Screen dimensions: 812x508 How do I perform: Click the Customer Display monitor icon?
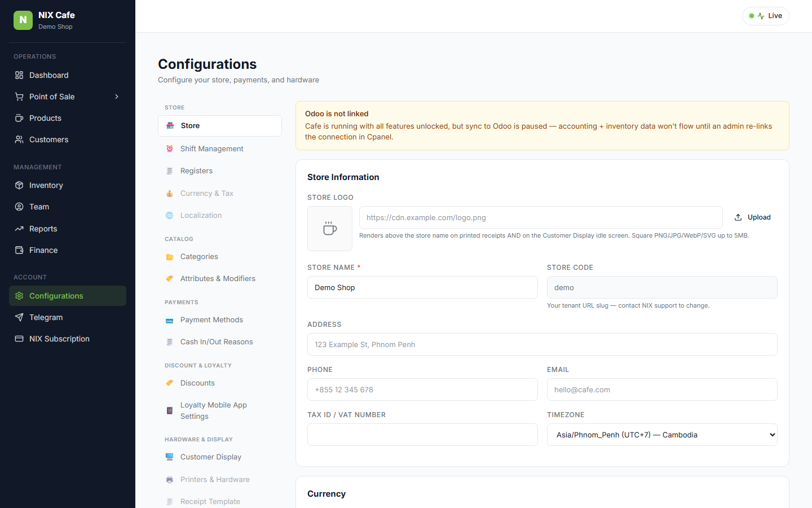[x=170, y=457]
